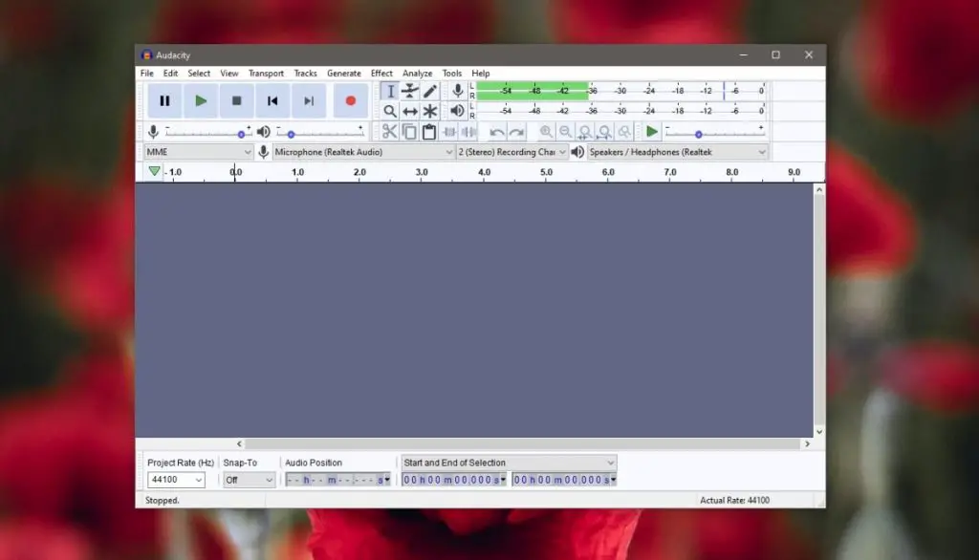Click Trim audio outside selection icon
979x560 pixels.
(x=449, y=132)
